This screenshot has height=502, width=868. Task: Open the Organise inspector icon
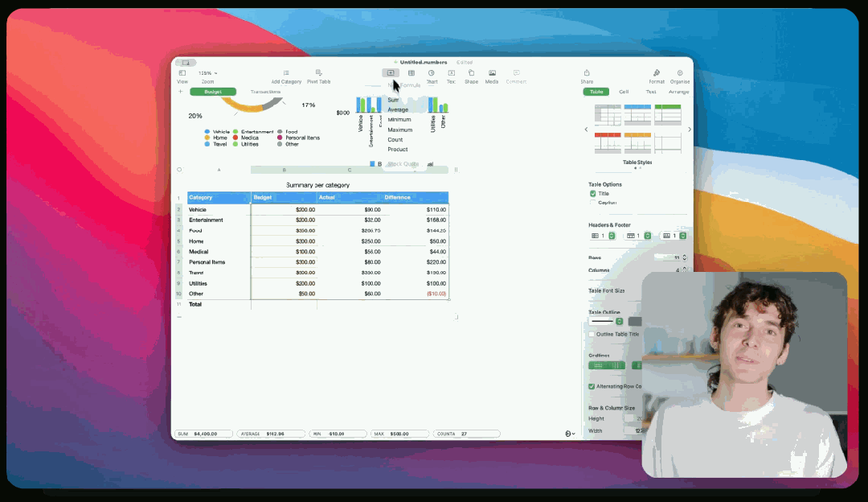680,73
